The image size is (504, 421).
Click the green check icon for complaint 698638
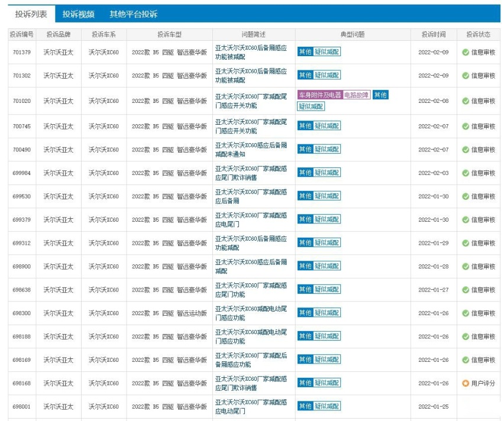point(466,290)
